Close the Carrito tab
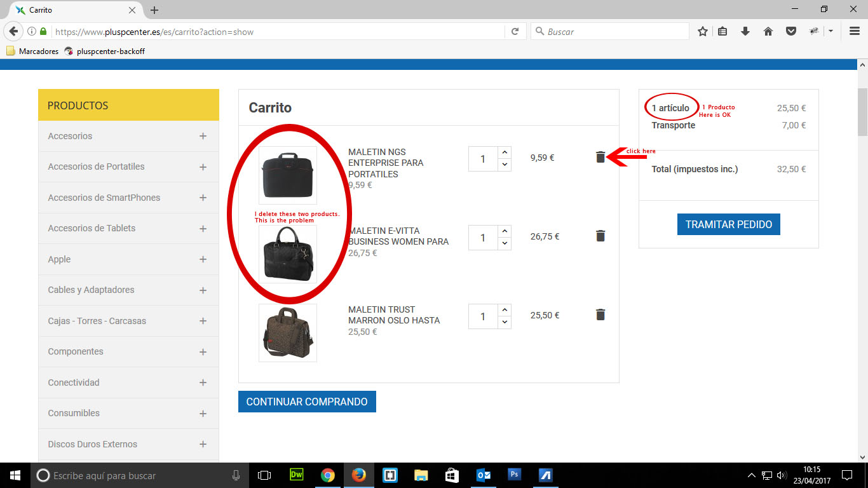The image size is (868, 488). tap(132, 10)
